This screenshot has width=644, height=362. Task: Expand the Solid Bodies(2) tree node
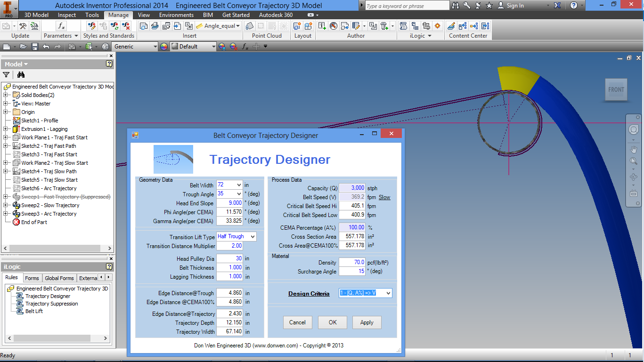(6, 95)
